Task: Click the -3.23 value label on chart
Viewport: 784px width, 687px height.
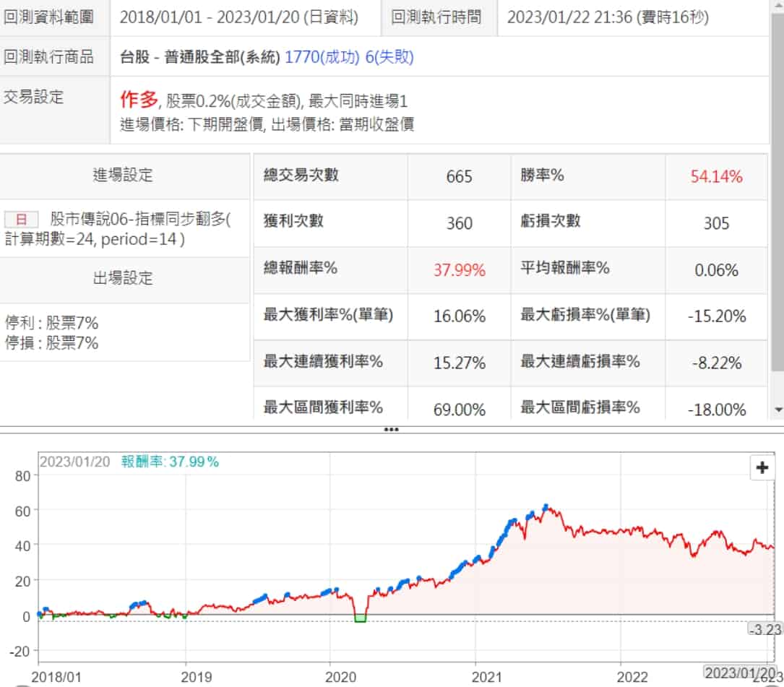Action: point(764,629)
